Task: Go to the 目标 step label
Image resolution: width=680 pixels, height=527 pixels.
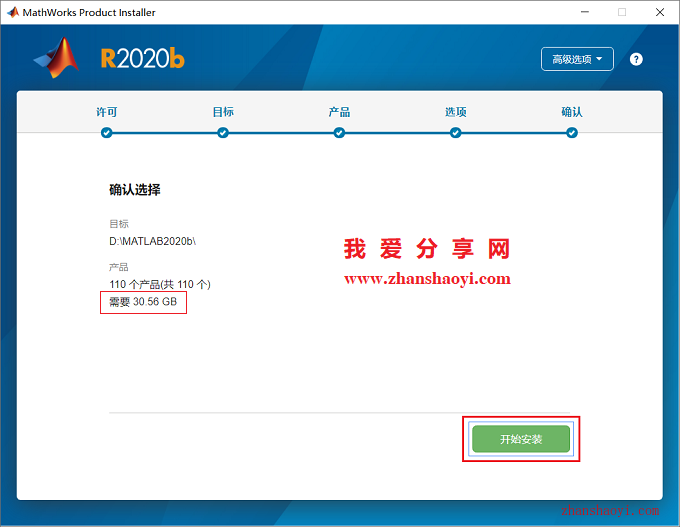Action: pyautogui.click(x=223, y=112)
